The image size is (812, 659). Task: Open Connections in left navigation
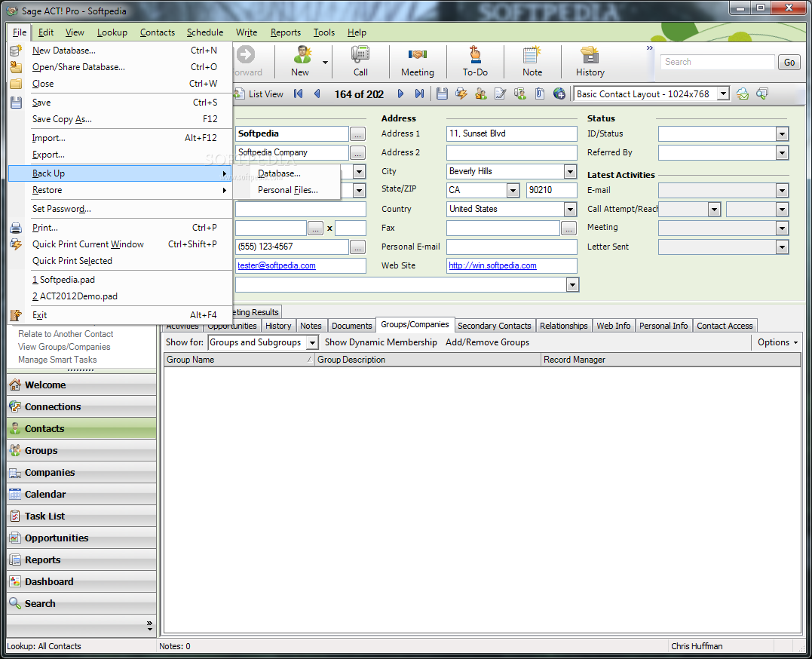pyautogui.click(x=82, y=406)
